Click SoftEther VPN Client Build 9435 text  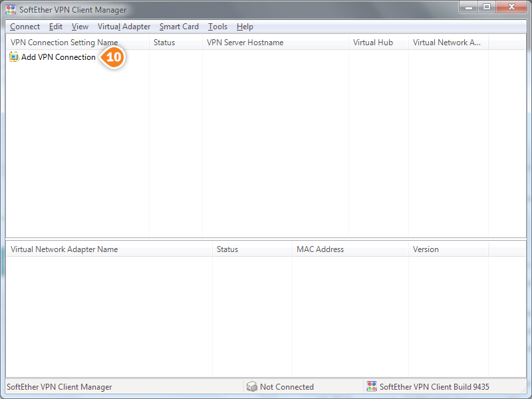(434, 387)
